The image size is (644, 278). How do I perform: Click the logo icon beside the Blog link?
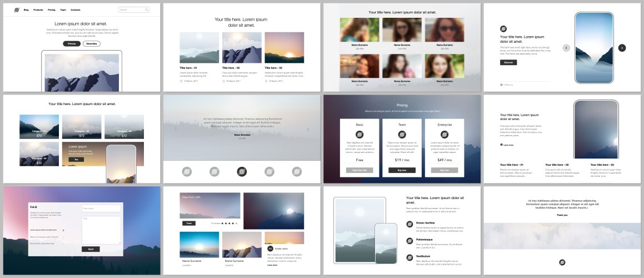coord(16,10)
